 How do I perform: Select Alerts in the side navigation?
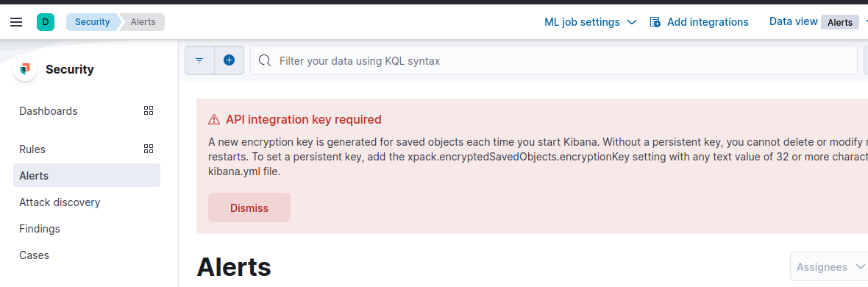coord(87,176)
